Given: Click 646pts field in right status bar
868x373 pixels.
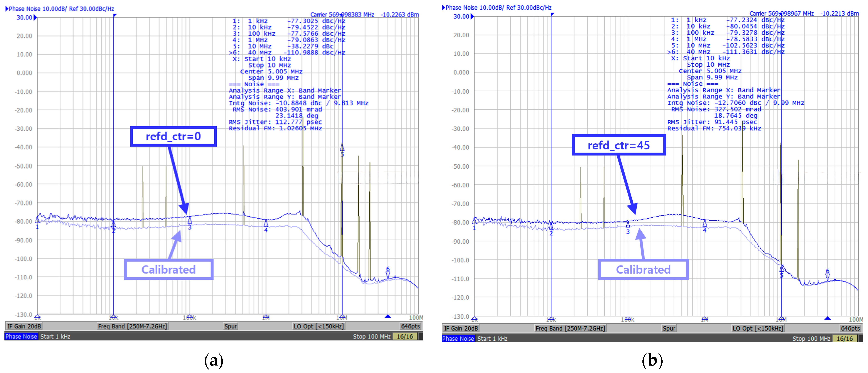Looking at the screenshot, I should (x=850, y=328).
